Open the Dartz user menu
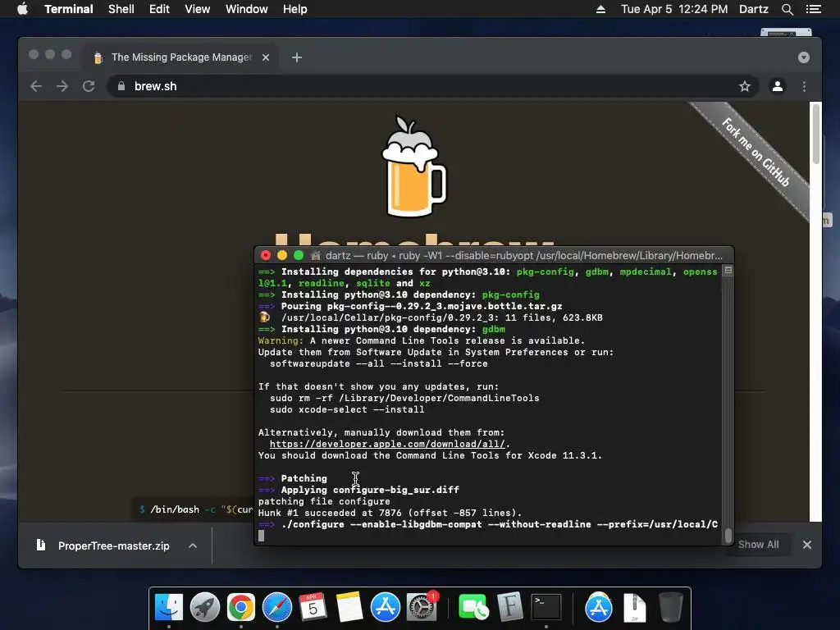This screenshot has width=840, height=630. coord(754,9)
